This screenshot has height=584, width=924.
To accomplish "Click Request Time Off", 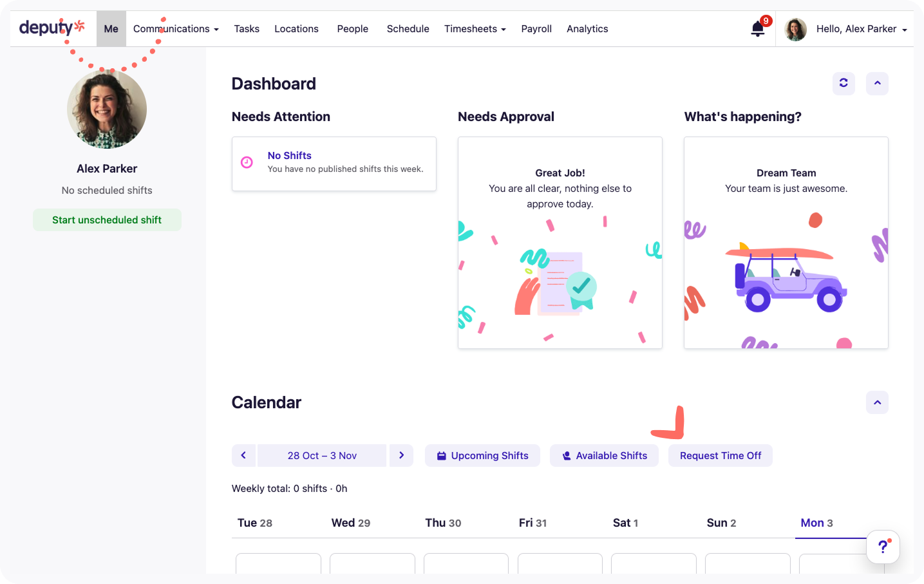I will 720,455.
